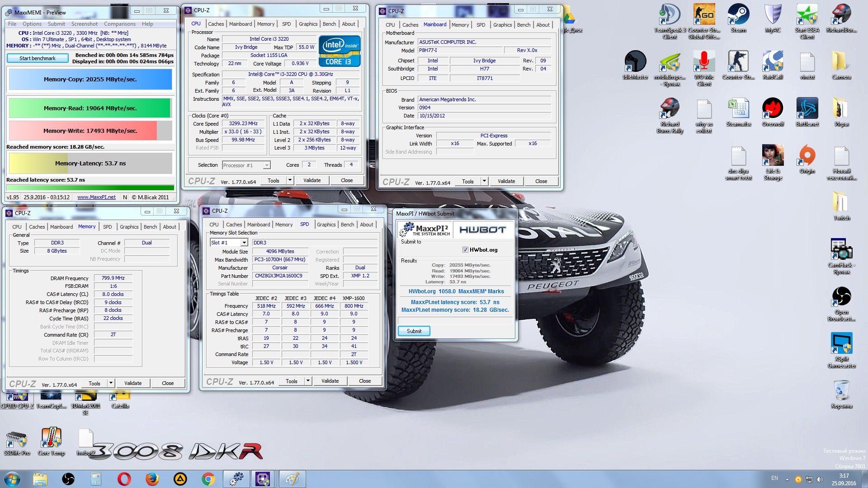Screen dimensions: 868x488
Task: Open XSplit Gamecaster desktop icon
Action: 841,350
